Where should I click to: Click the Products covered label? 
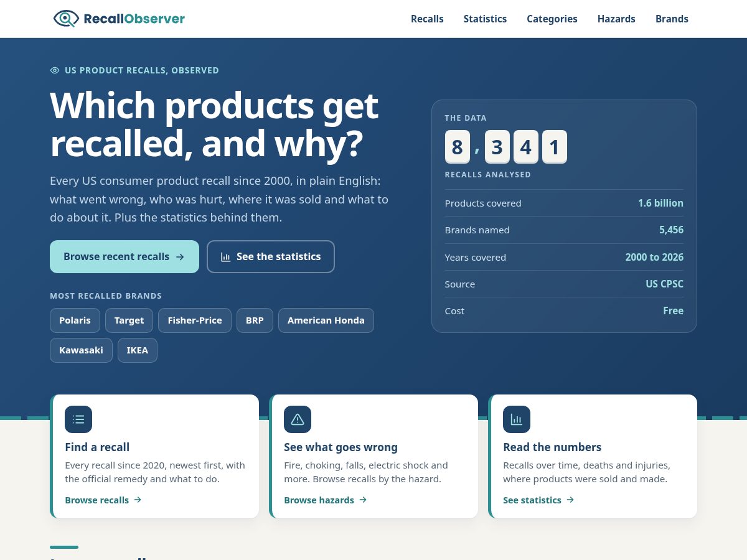[483, 203]
